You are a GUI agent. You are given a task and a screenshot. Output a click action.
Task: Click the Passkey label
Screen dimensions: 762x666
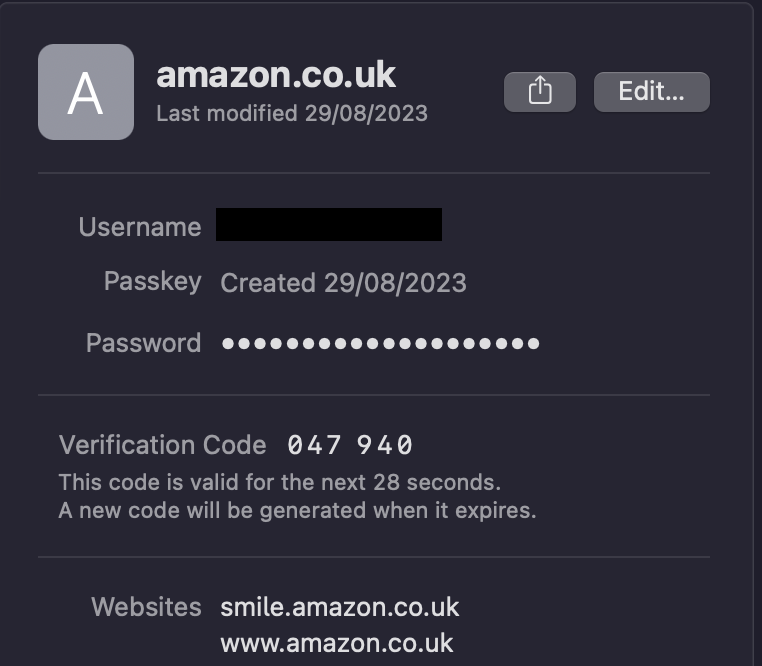tap(152, 282)
